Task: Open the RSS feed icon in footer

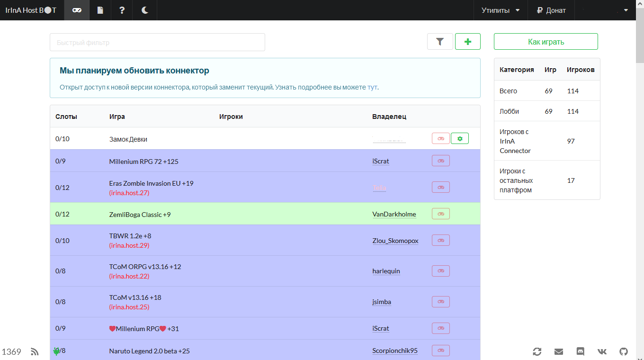Action: pos(35,351)
